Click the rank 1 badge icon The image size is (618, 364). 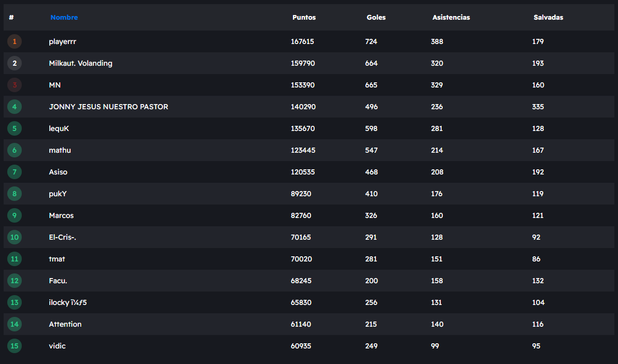[x=15, y=41]
